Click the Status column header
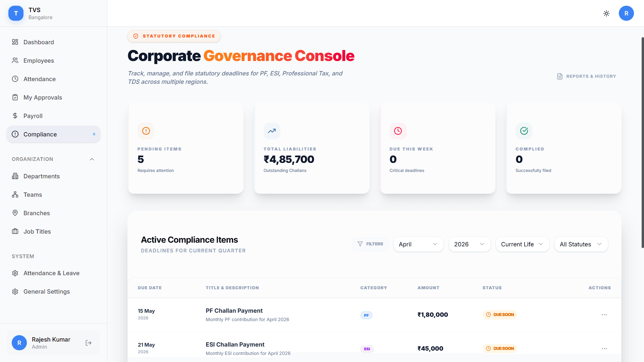The image size is (644, 362). (x=492, y=288)
